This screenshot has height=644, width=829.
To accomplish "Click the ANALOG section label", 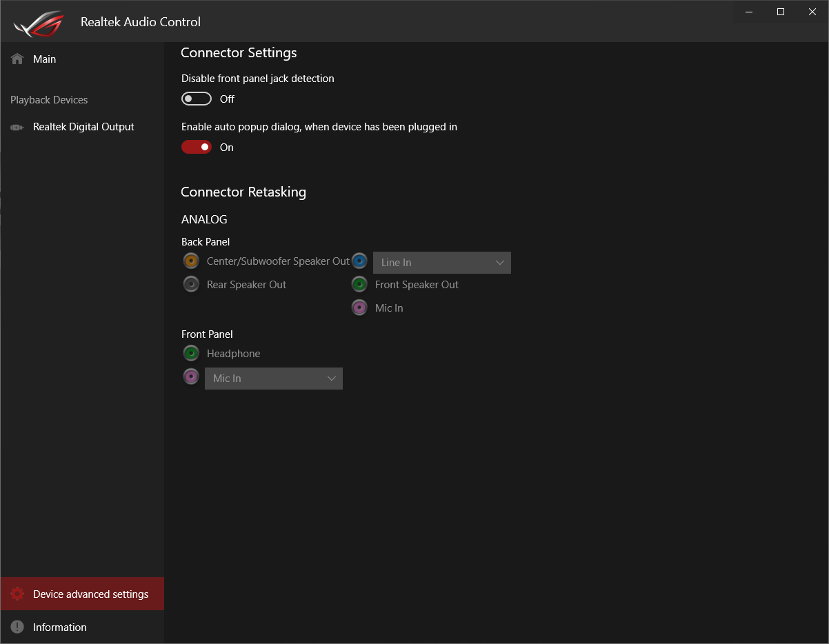I will 204,220.
